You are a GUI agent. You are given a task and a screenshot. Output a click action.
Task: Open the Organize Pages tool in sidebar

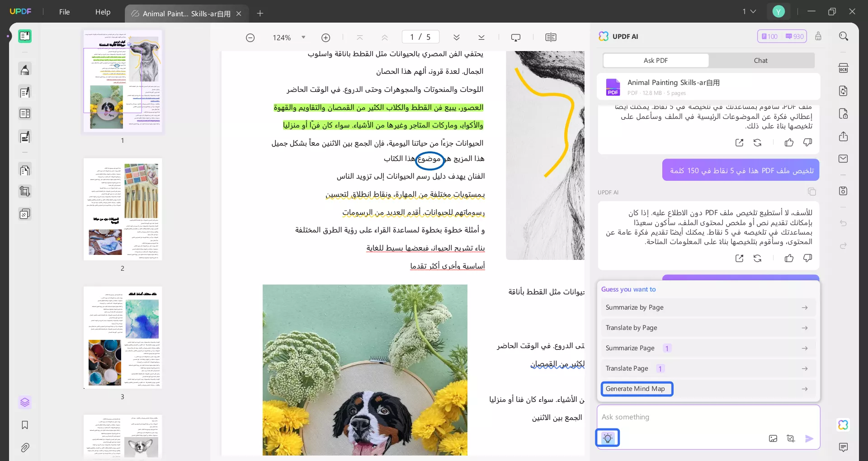pos(25,113)
